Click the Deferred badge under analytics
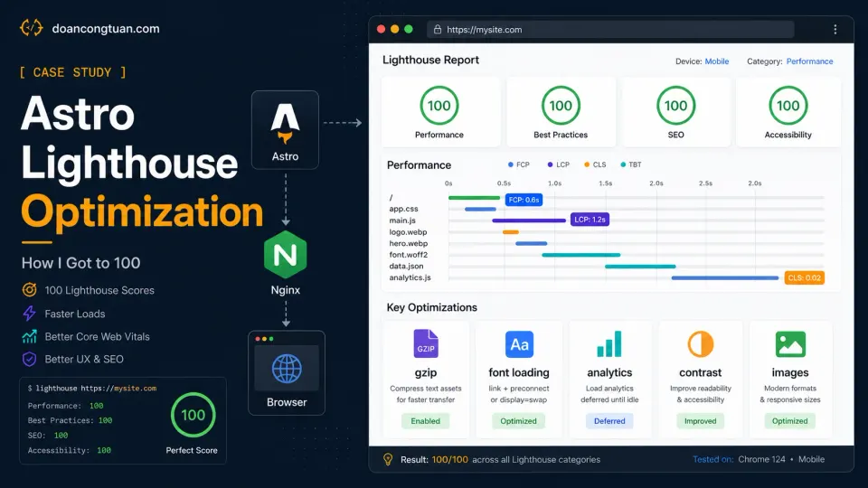Image resolution: width=868 pixels, height=488 pixels. coord(609,421)
